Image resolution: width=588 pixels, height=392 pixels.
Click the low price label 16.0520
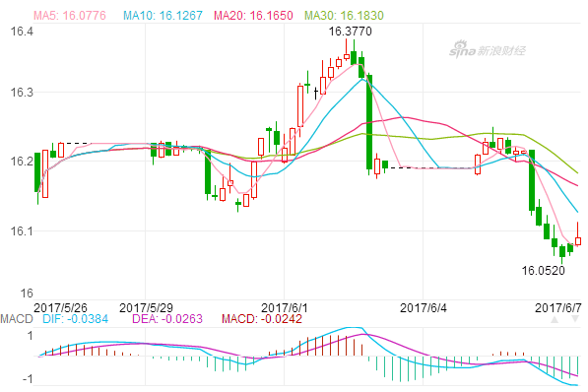click(x=543, y=271)
